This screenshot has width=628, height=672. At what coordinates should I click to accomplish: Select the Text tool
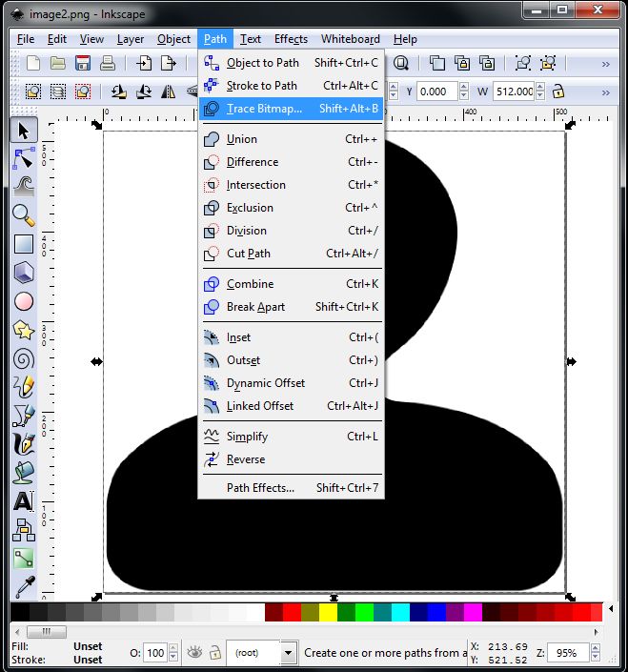click(x=24, y=501)
